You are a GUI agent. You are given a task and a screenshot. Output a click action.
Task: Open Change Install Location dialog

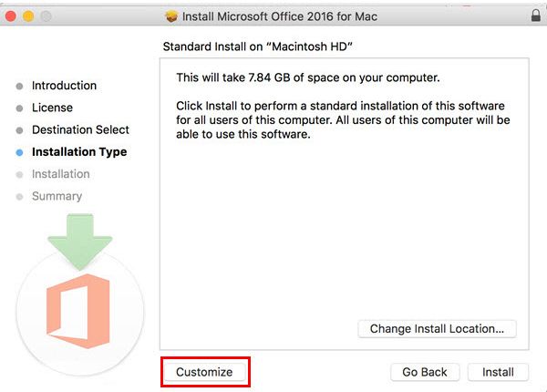(437, 328)
